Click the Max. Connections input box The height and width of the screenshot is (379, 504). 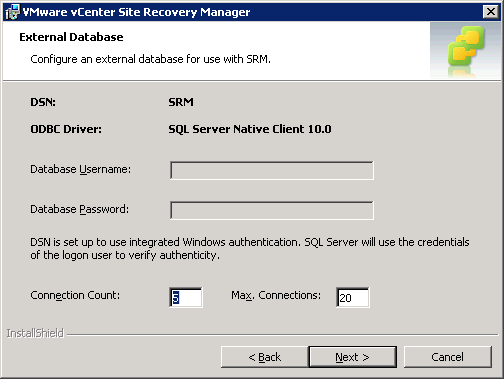click(353, 297)
